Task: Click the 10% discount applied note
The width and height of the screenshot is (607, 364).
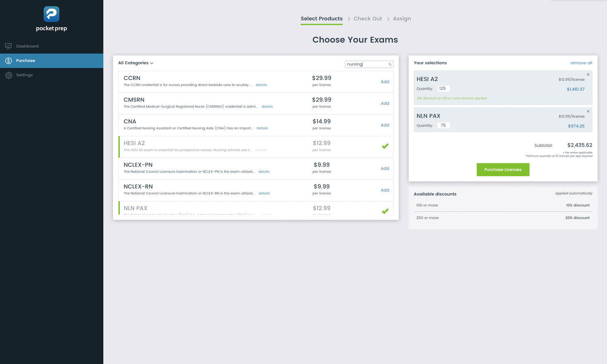Action: [x=452, y=98]
